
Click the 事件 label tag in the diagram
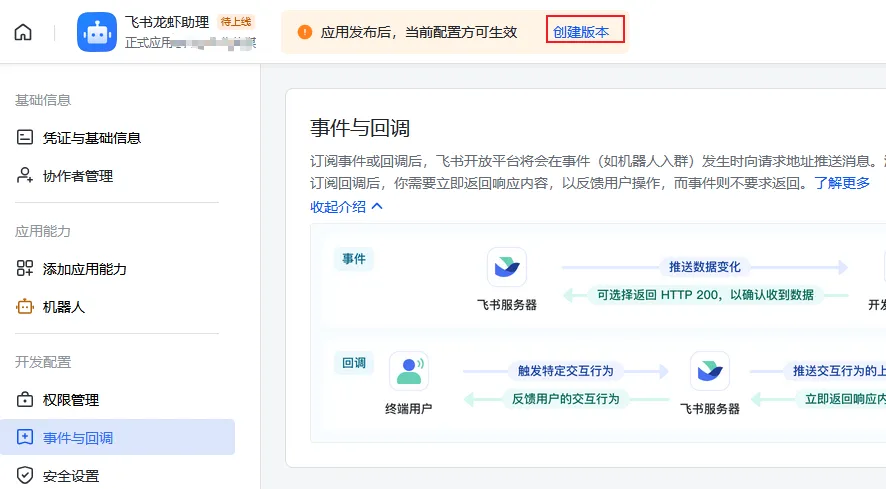coord(354,259)
